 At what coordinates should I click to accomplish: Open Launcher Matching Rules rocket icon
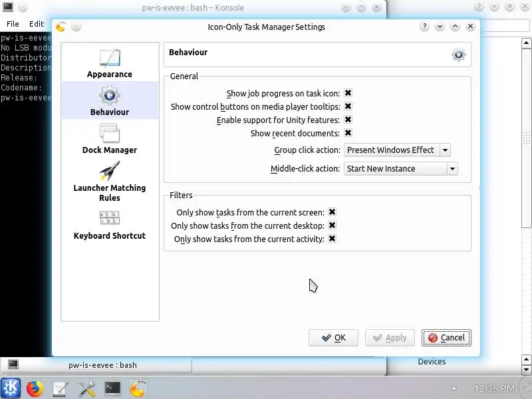pyautogui.click(x=110, y=170)
